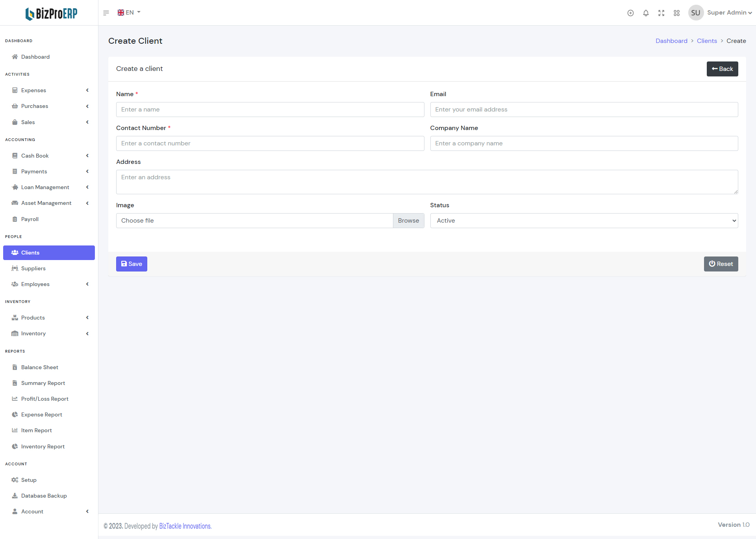
Task: Open Balance Sheet report
Action: [x=39, y=367]
